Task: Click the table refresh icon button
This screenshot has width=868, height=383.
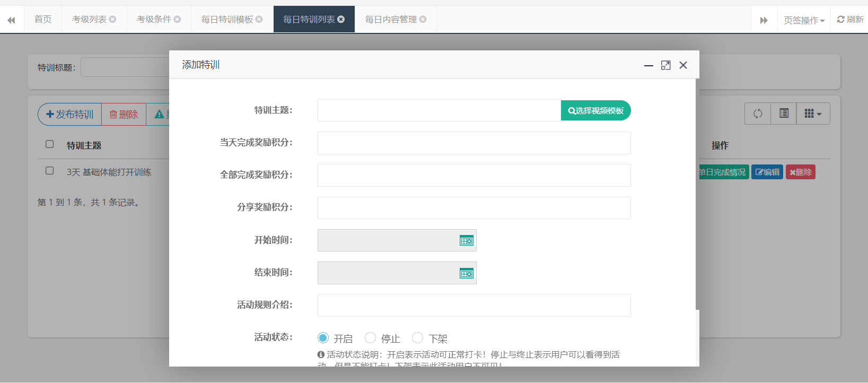Action: [x=758, y=114]
